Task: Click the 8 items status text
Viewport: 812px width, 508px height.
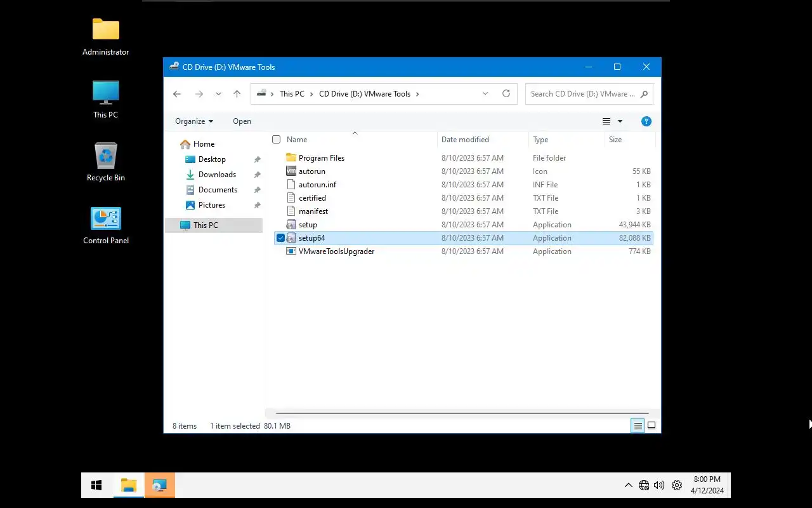Action: [185, 426]
